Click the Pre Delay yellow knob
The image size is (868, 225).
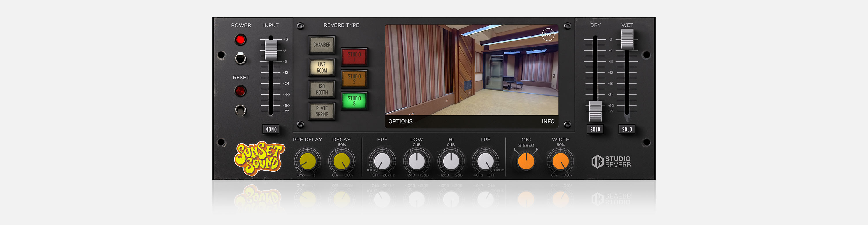tap(307, 161)
